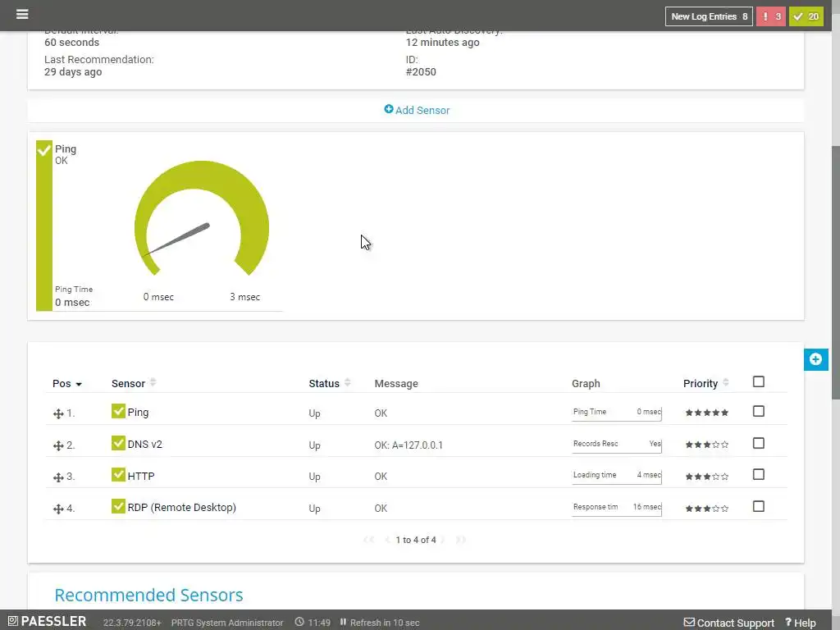
Task: Open New Log Entries 8
Action: 709,16
